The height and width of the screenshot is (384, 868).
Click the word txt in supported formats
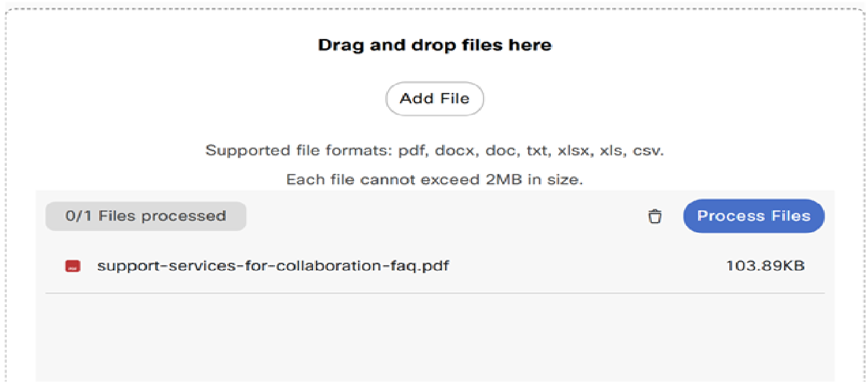(x=535, y=150)
